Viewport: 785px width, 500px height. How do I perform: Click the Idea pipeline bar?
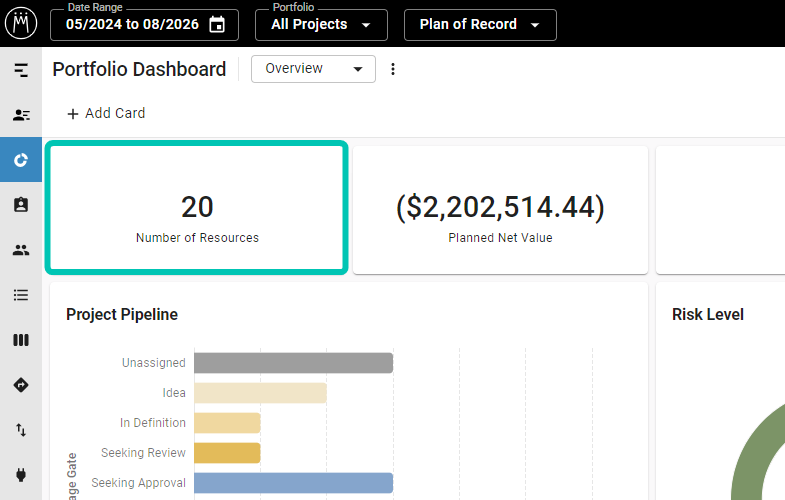(x=260, y=393)
